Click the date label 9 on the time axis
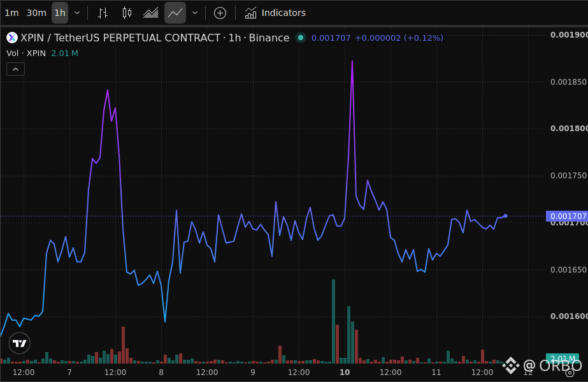Viewport: 588px width, 382px height. point(253,372)
